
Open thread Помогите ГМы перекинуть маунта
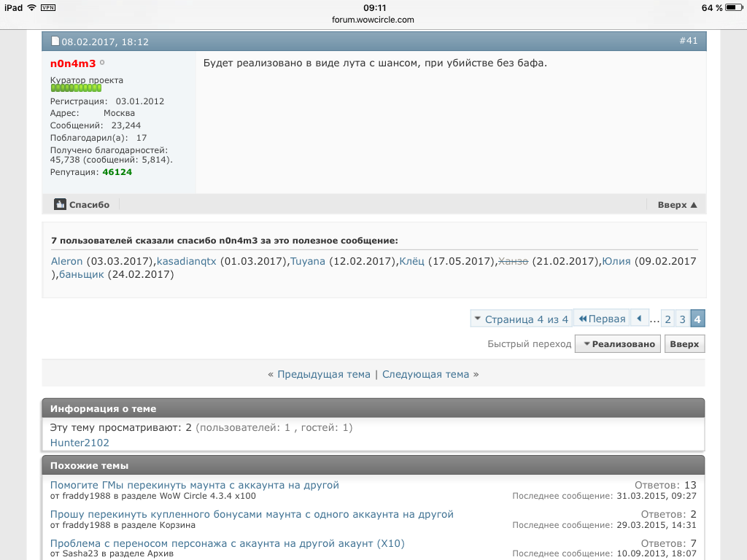point(194,485)
